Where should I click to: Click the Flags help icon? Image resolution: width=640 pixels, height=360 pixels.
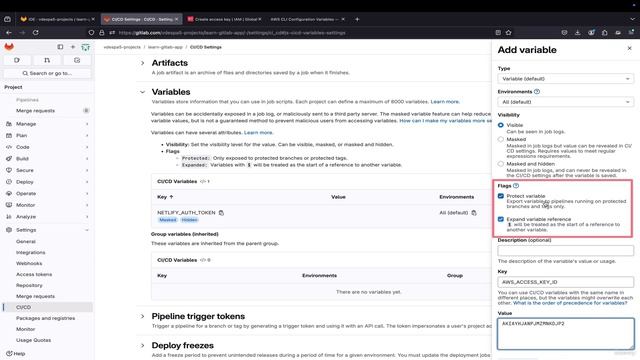(x=516, y=186)
